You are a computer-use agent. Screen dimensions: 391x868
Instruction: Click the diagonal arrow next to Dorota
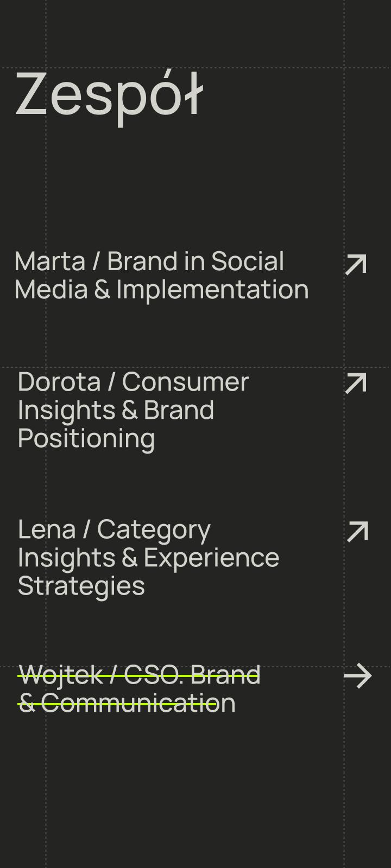tap(356, 384)
